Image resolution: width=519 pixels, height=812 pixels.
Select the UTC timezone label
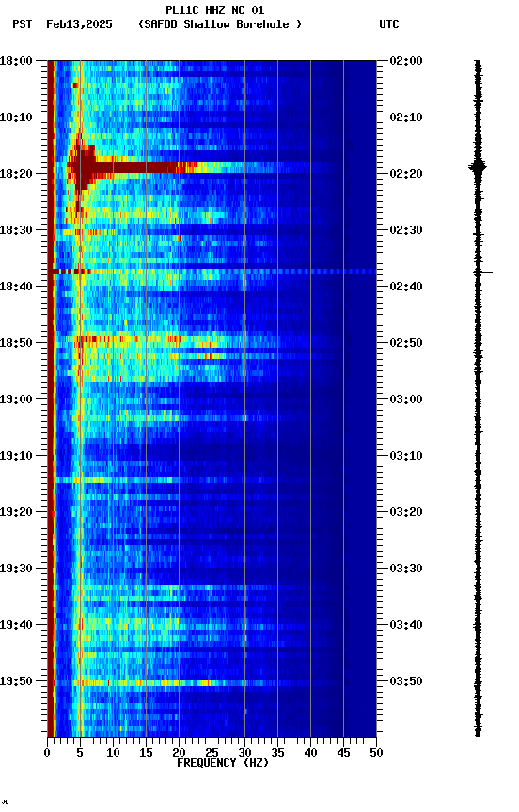click(389, 24)
